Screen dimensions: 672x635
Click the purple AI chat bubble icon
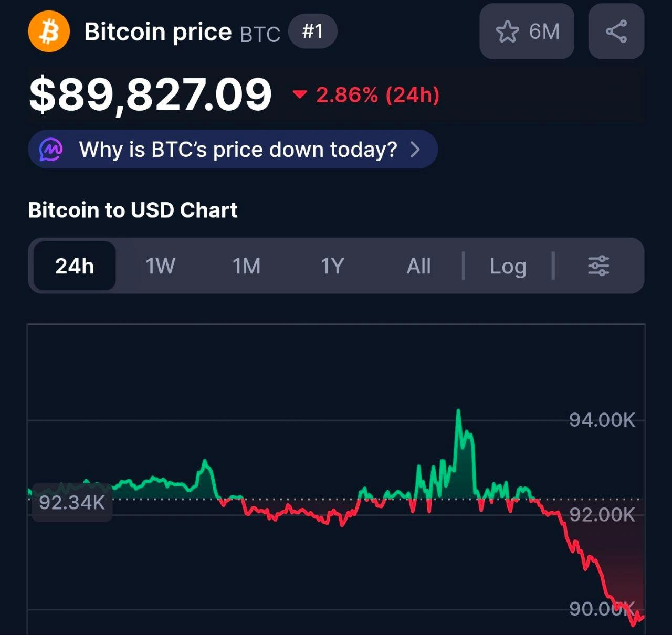[x=51, y=150]
